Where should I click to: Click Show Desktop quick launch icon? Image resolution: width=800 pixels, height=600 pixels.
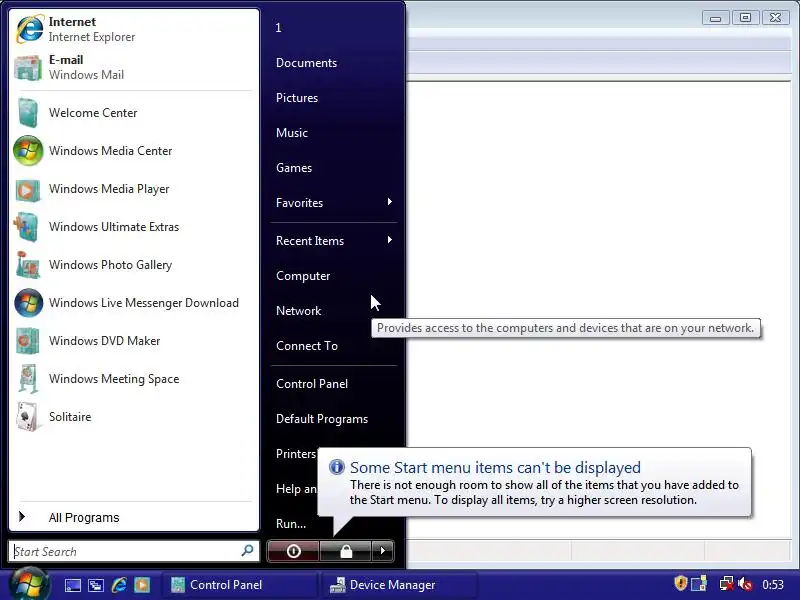coord(72,585)
